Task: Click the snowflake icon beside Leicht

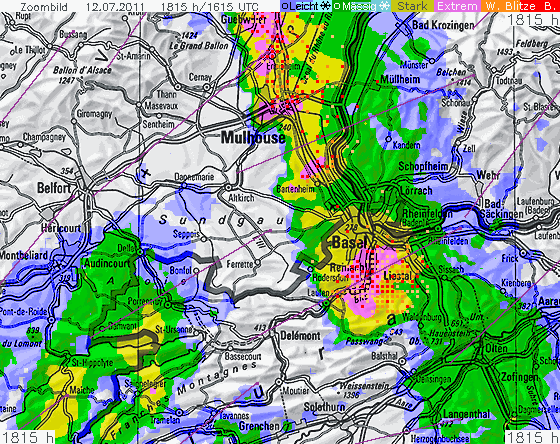Action: pos(326,6)
